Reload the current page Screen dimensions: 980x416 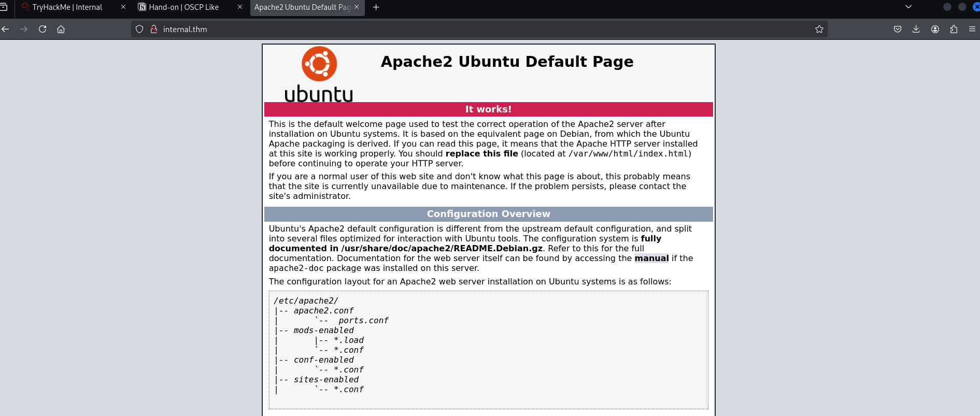42,30
